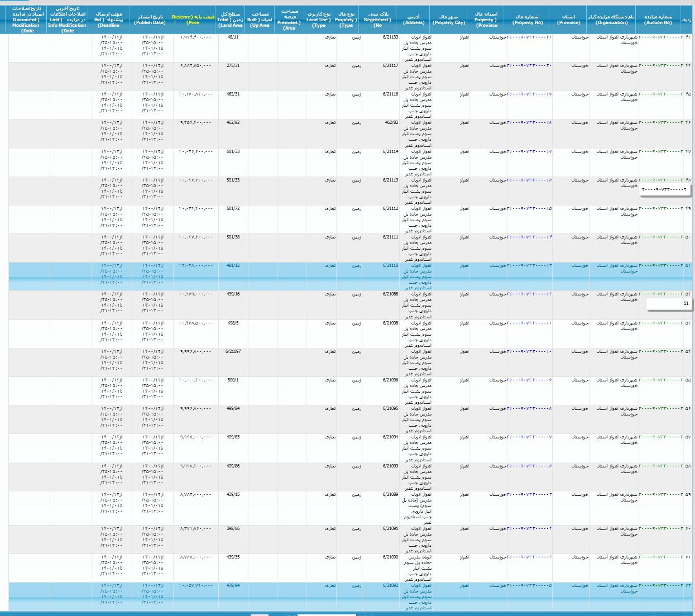
Task: Sort by the Publish Date column header
Action: click(x=151, y=20)
